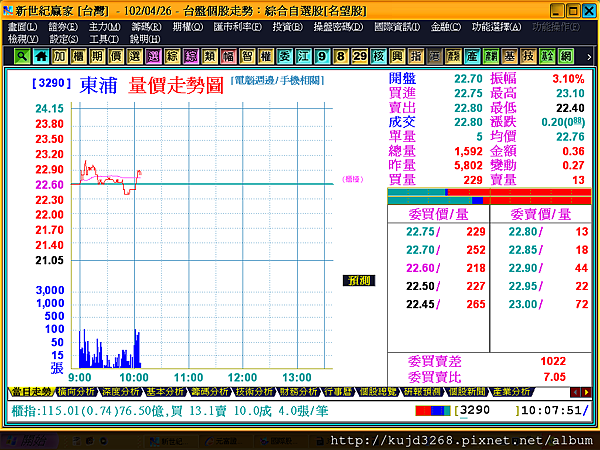Viewport: 600px width, 450px height.
Task: Switch to the 個股新聞 tab
Action: pos(467,392)
